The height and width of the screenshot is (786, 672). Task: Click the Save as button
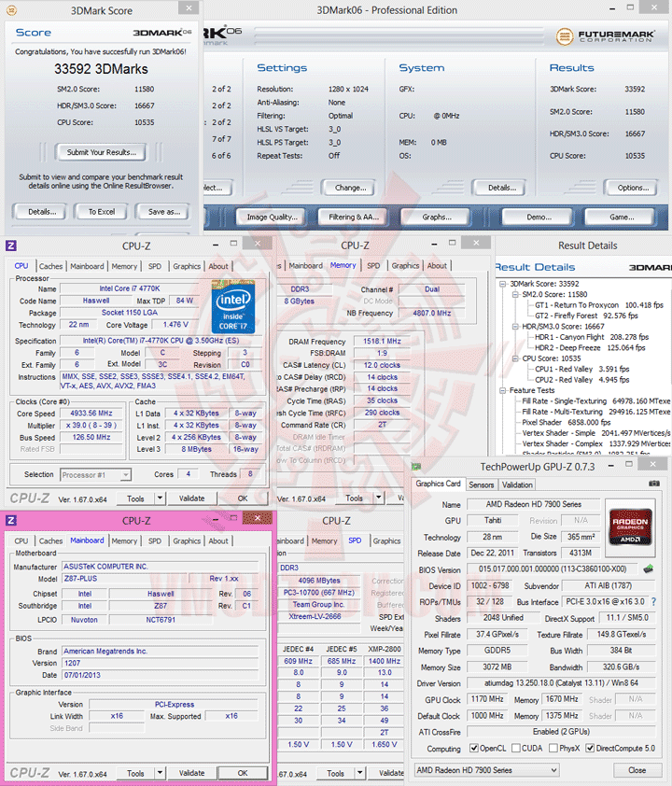tap(164, 212)
